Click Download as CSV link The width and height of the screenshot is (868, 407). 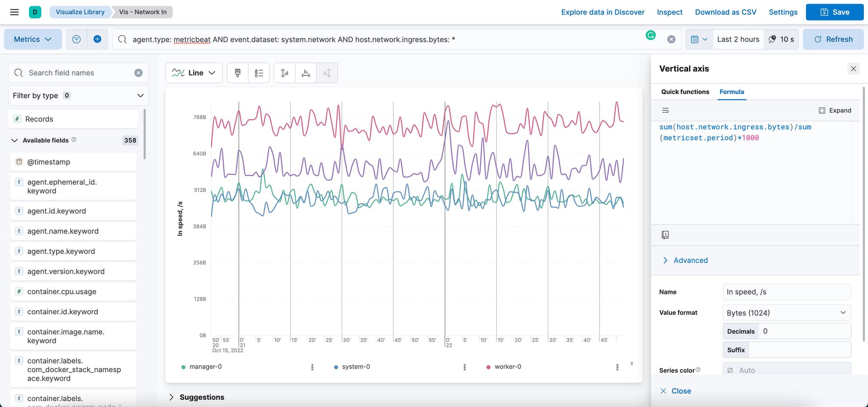tap(726, 12)
